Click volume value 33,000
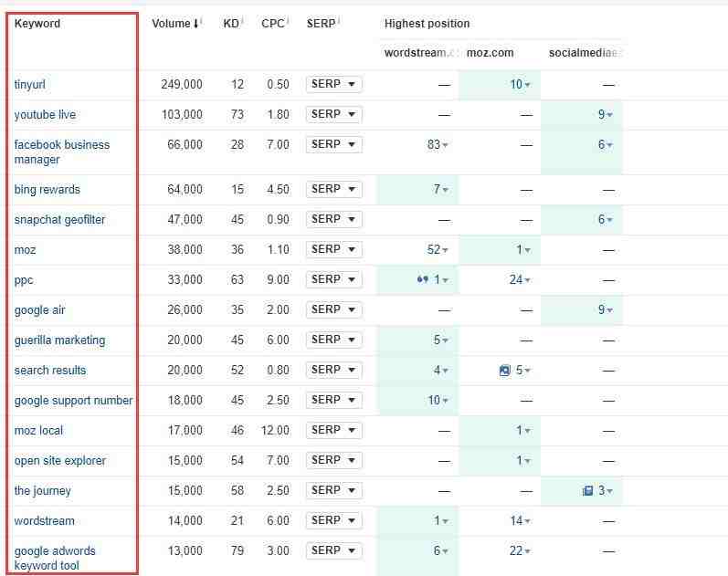 [x=185, y=280]
